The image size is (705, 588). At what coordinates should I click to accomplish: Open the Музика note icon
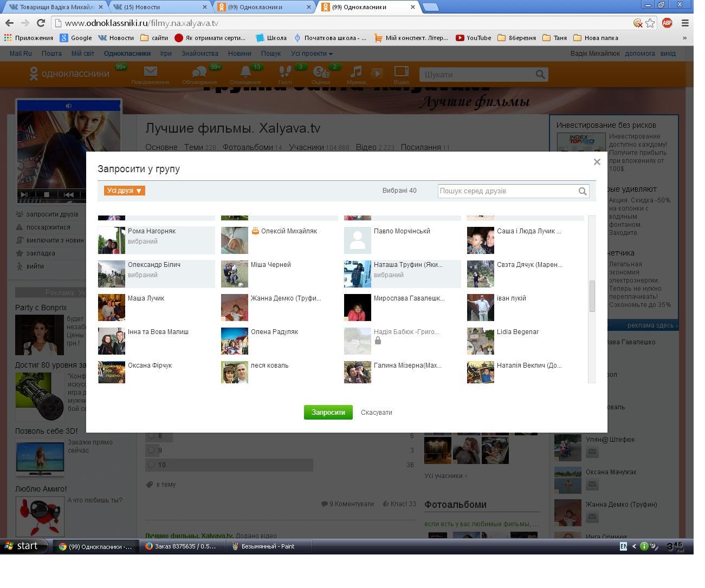point(356,75)
